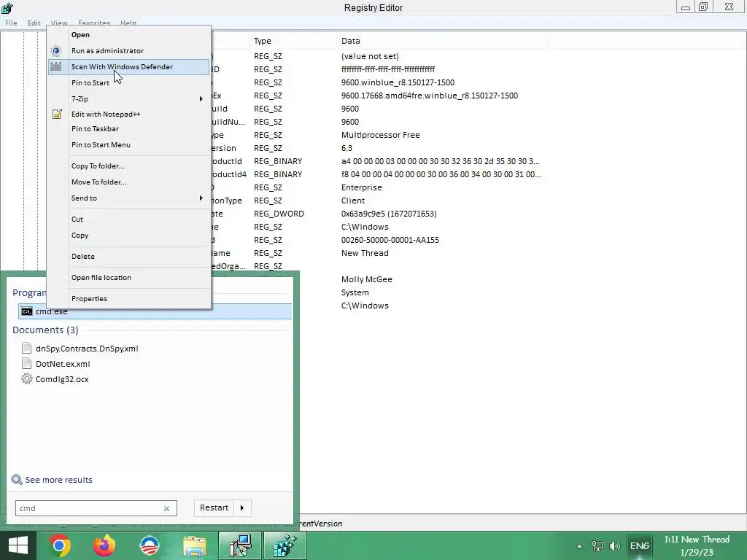This screenshot has width=747, height=560.
Task: Select Move To folder...
Action: click(98, 182)
